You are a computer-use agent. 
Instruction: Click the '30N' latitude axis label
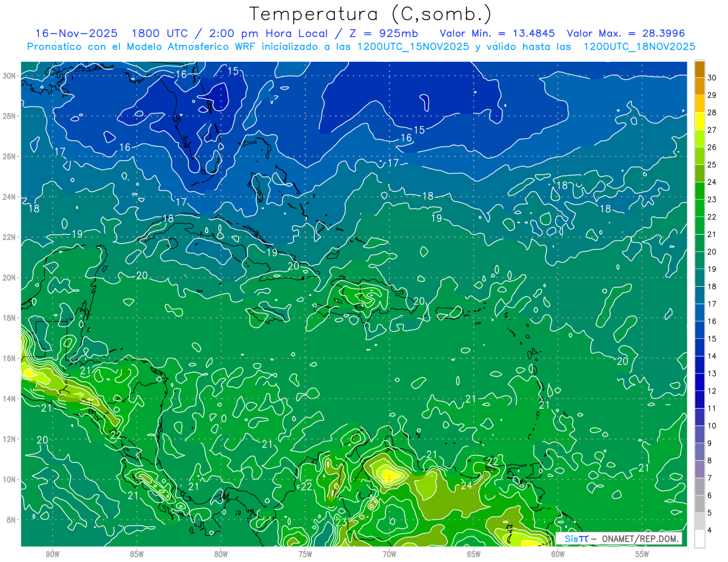pos(10,76)
